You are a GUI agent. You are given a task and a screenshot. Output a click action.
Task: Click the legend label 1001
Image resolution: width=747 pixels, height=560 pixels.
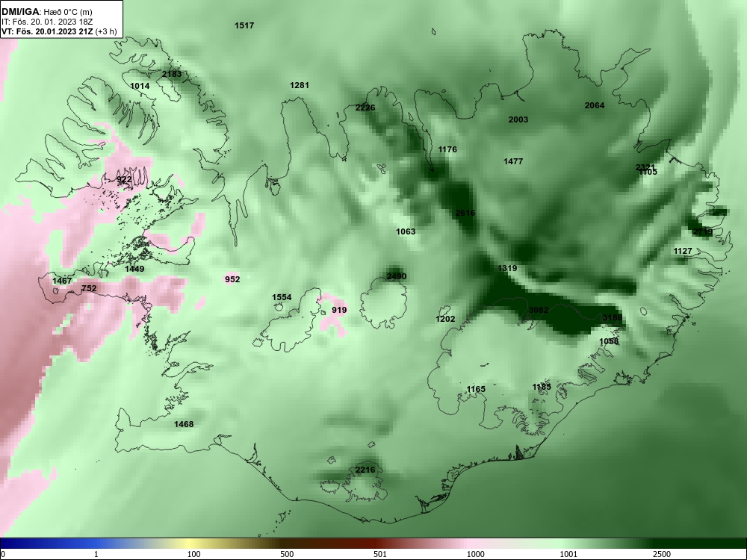click(x=568, y=554)
